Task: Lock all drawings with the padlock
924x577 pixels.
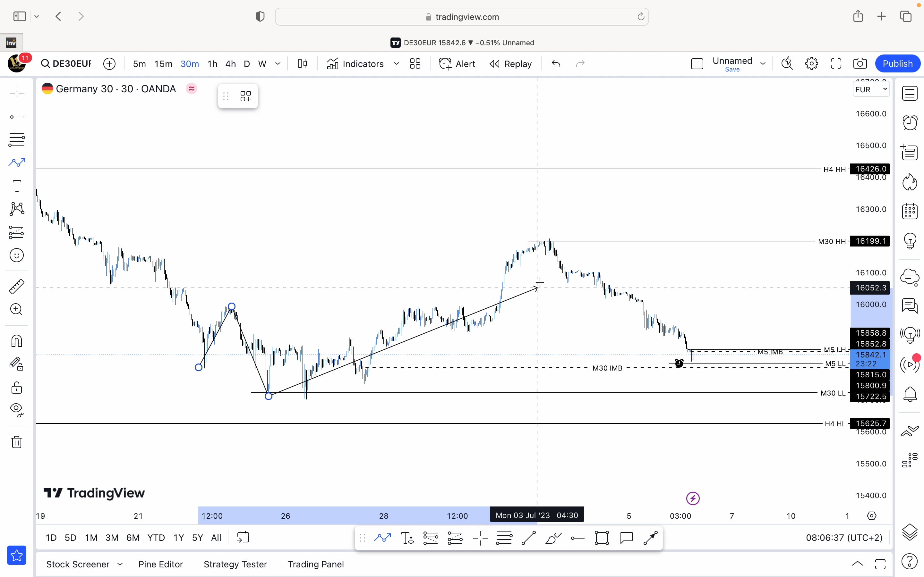Action: 16,388
